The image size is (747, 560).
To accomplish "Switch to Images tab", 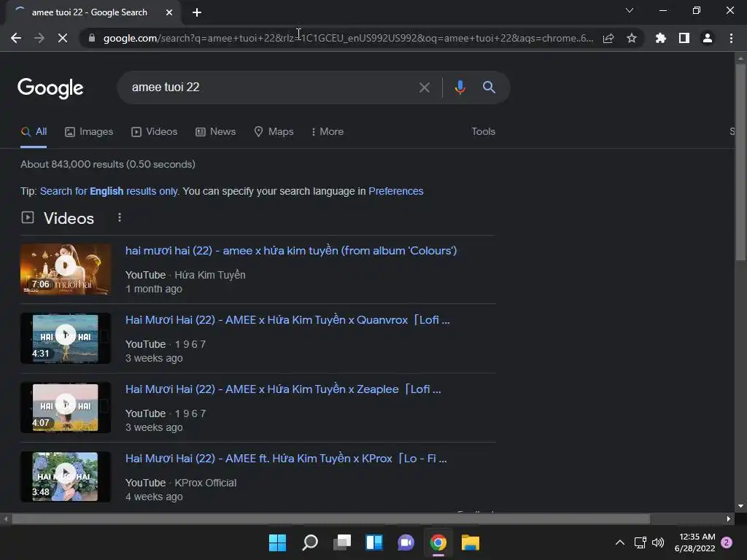I will [x=89, y=132].
